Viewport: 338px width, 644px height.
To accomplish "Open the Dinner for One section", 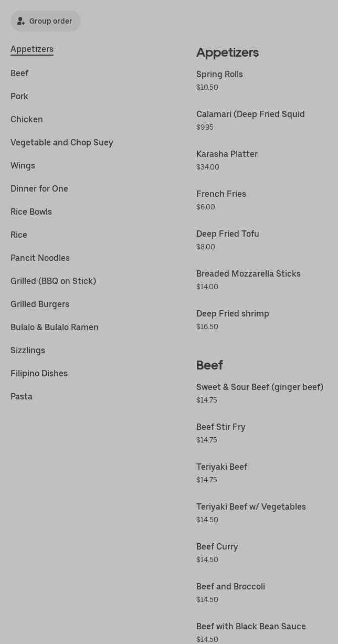I will pos(39,189).
